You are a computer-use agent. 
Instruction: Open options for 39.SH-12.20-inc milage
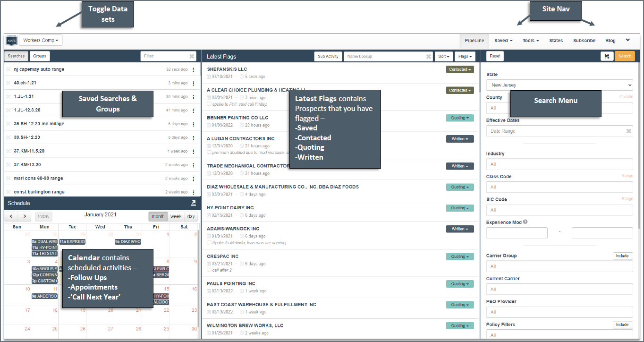[194, 124]
